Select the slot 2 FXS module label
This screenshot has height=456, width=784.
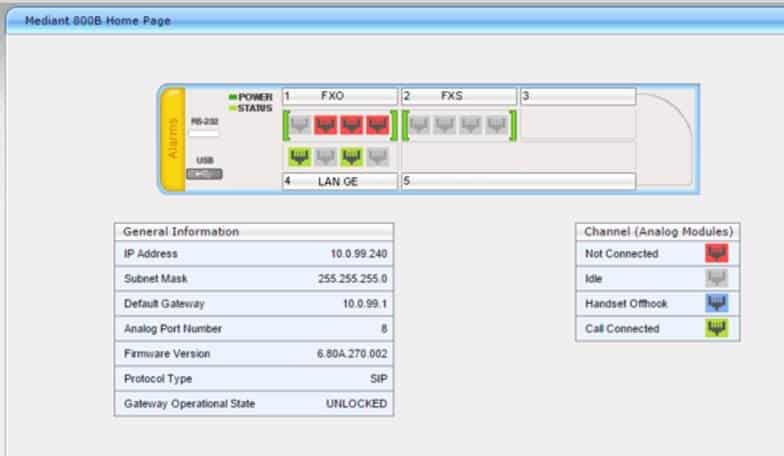pyautogui.click(x=459, y=96)
